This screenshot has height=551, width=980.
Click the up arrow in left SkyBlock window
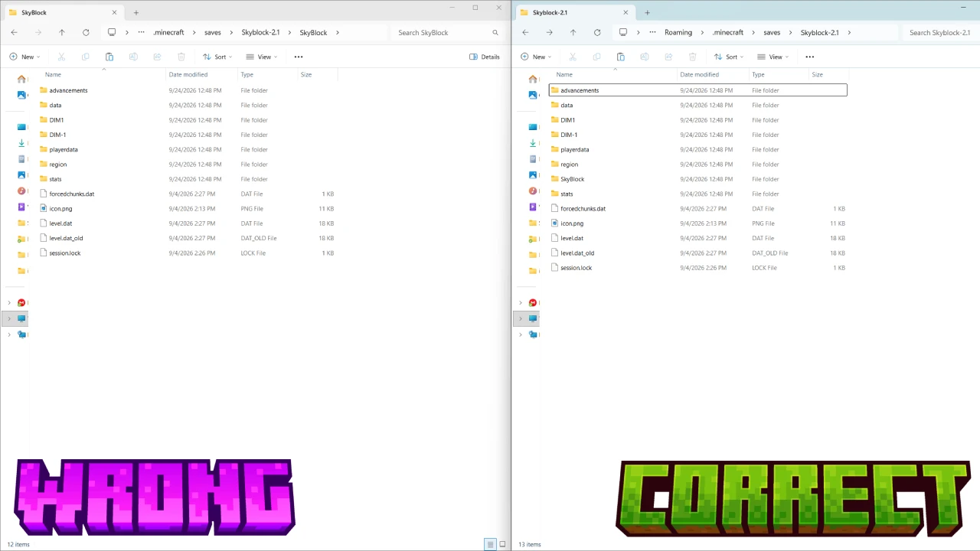coord(62,32)
